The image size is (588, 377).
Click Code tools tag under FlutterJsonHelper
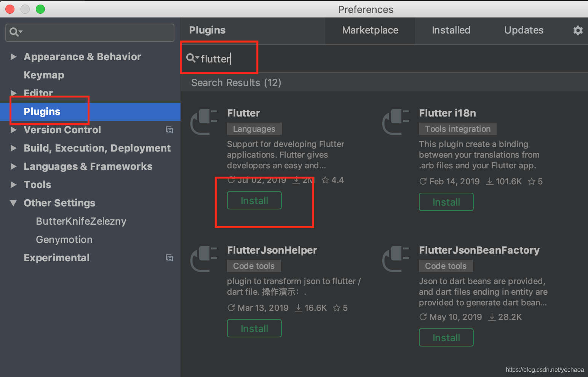point(254,266)
